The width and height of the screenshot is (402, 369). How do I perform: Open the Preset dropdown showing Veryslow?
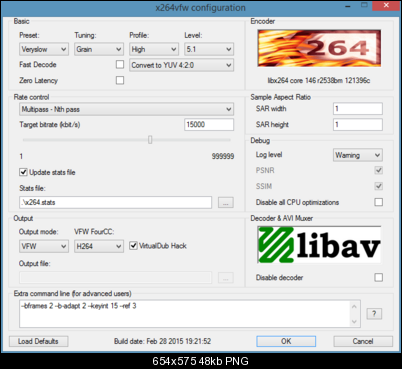coord(44,49)
